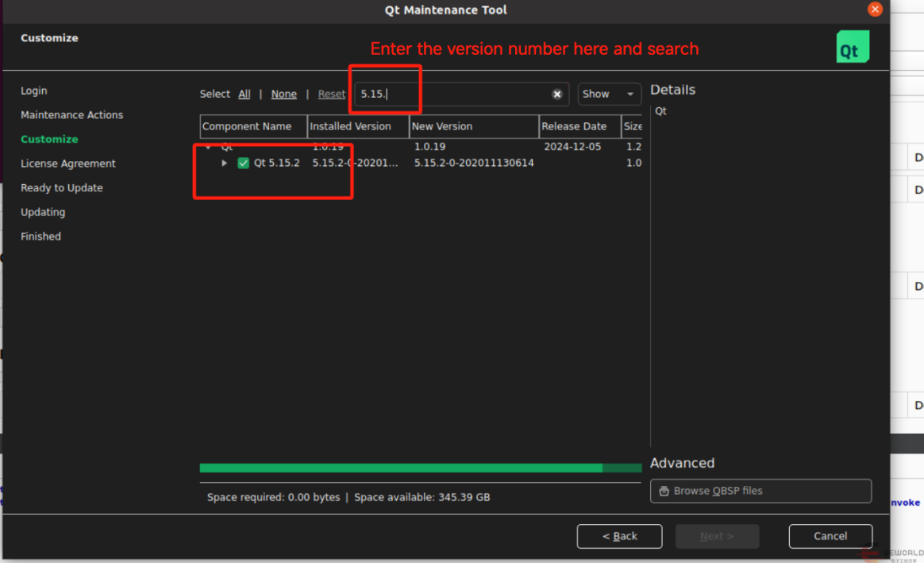This screenshot has height=563, width=924.
Task: Open the Login step in sidebar
Action: click(33, 91)
